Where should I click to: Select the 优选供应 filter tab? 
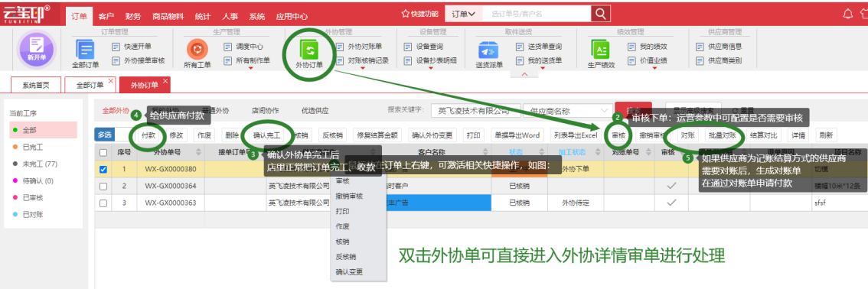click(315, 111)
